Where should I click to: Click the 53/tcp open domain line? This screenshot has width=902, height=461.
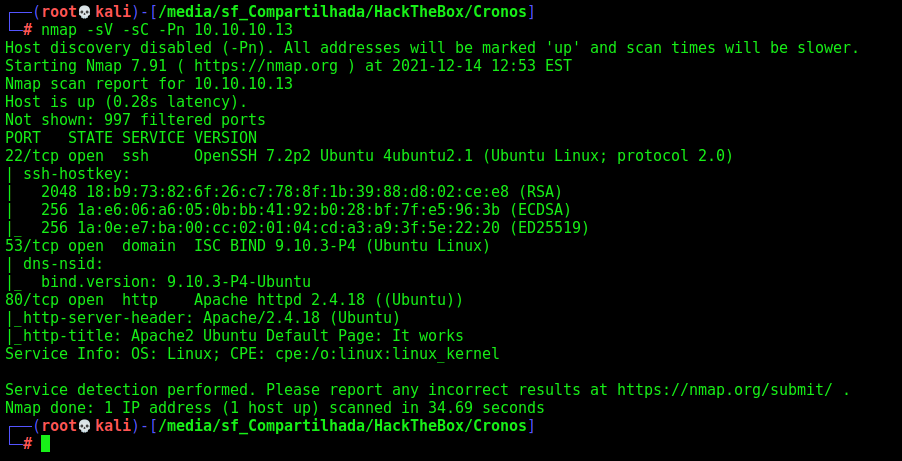[x=248, y=246]
